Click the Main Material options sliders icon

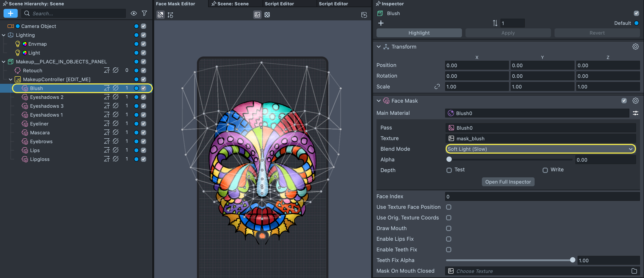point(635,113)
